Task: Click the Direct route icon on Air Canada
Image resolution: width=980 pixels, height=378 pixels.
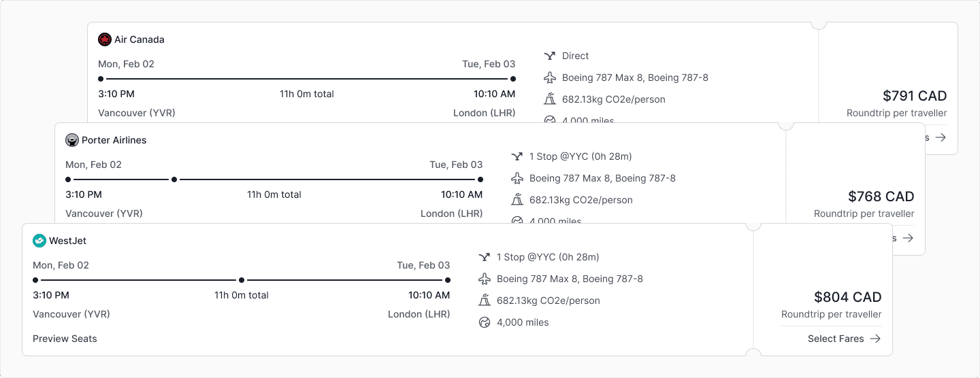Action: [x=550, y=56]
